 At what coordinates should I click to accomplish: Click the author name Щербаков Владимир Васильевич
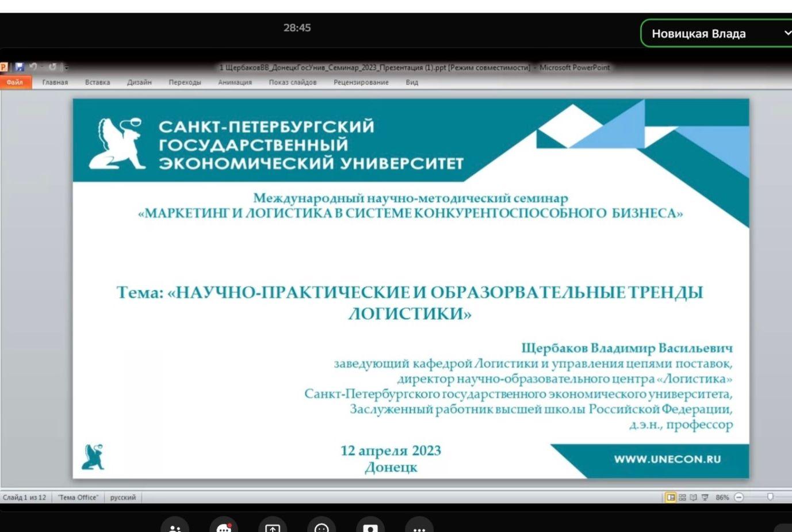[x=627, y=348]
